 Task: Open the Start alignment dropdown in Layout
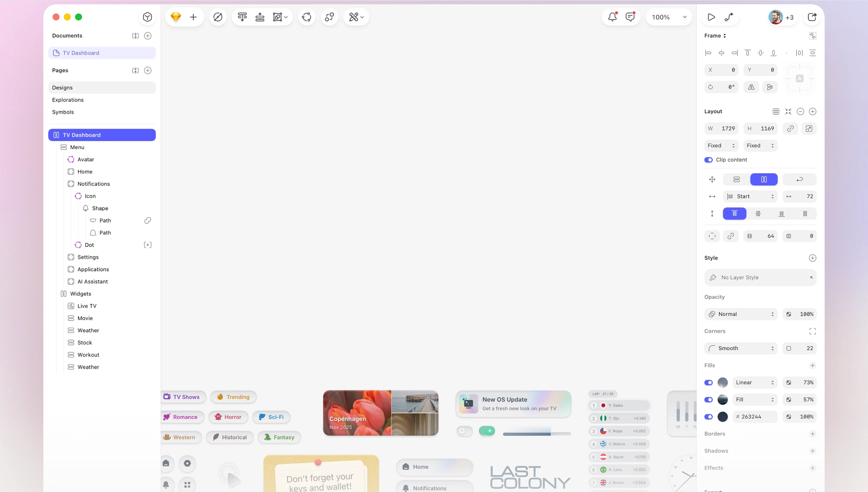pyautogui.click(x=749, y=196)
